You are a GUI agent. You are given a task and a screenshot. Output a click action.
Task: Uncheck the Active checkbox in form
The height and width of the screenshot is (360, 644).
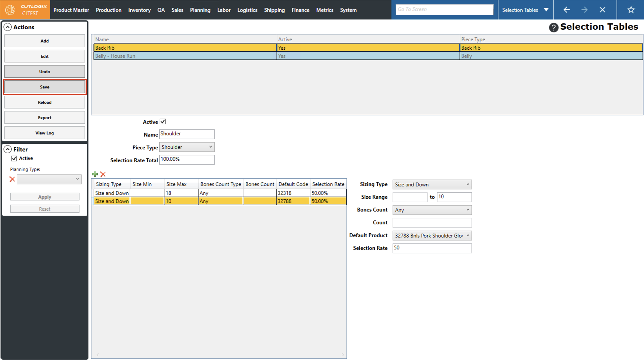pyautogui.click(x=163, y=122)
